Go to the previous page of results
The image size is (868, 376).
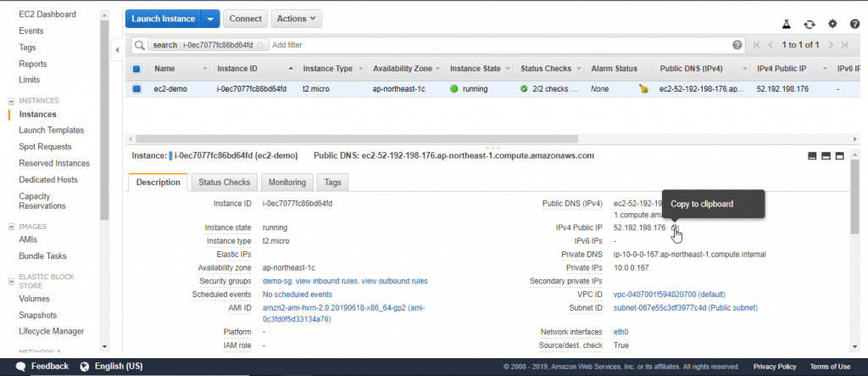pos(770,45)
